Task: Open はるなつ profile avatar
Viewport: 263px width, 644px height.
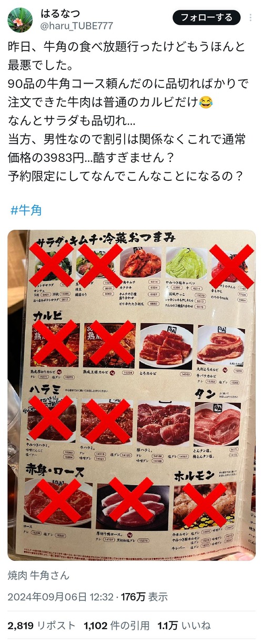Action: [20, 20]
